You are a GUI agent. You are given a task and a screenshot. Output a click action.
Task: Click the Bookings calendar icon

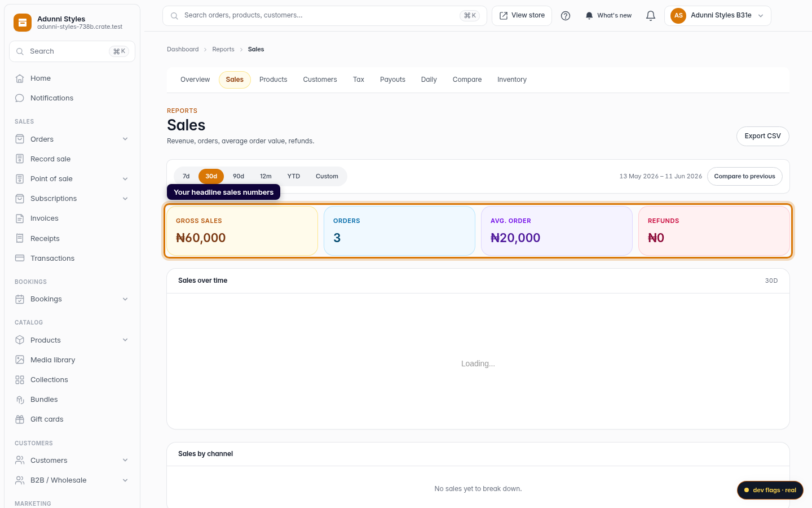20,299
